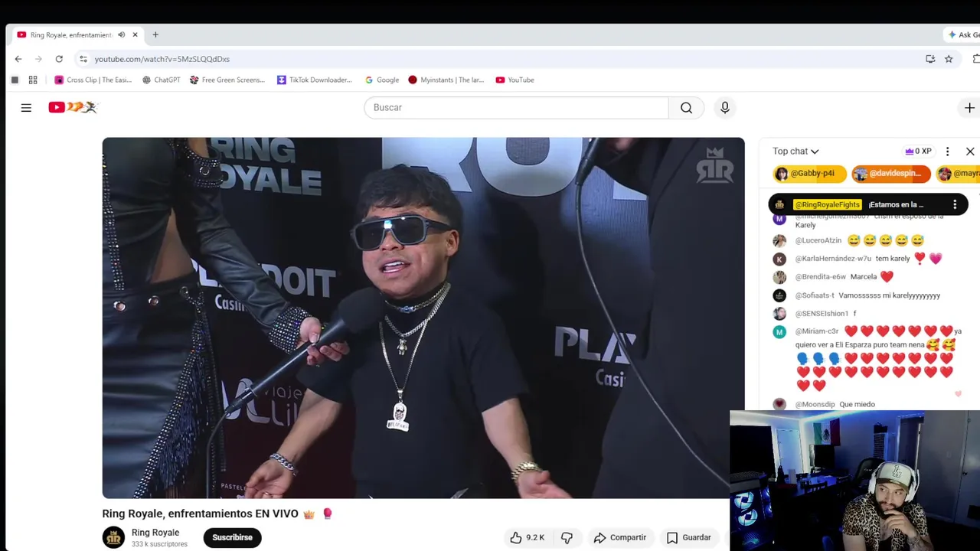Expand the Top chat dropdown
This screenshot has width=980, height=551.
coord(795,152)
